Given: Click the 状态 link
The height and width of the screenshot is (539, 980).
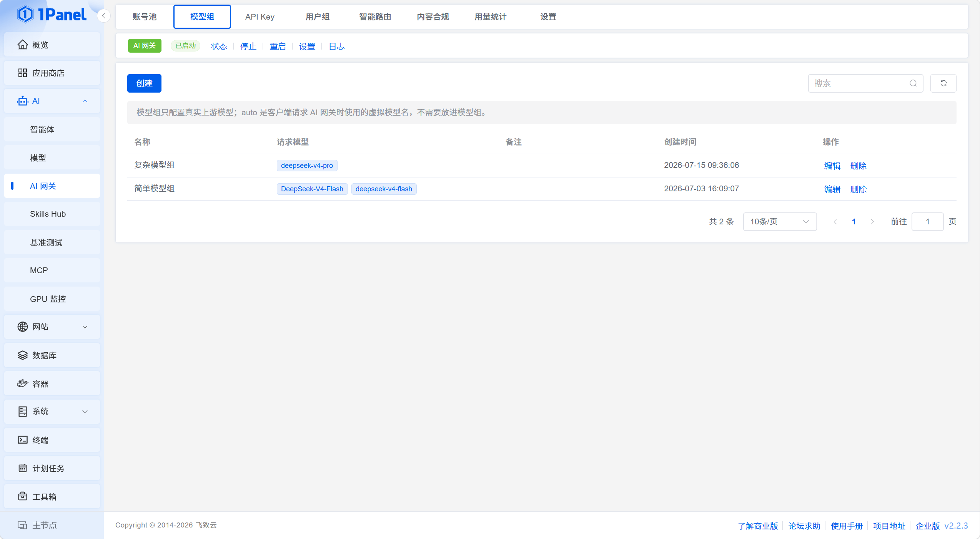Looking at the screenshot, I should click(219, 46).
